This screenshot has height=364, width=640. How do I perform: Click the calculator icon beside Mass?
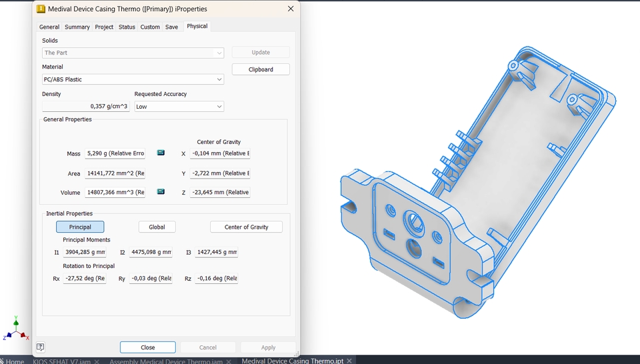pyautogui.click(x=161, y=153)
